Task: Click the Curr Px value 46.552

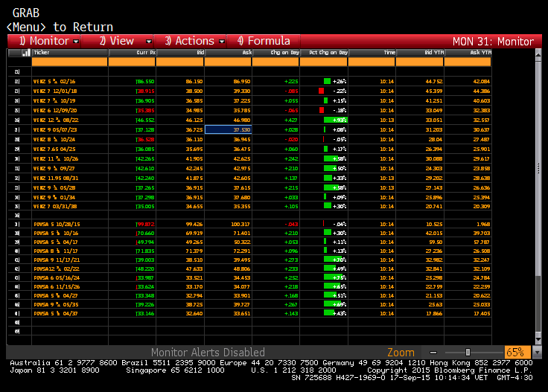Action: [145, 120]
